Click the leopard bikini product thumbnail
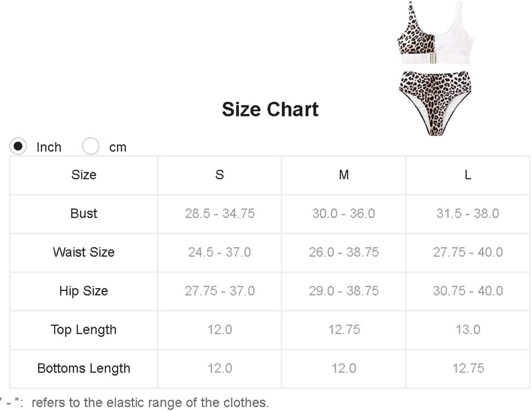 435,68
